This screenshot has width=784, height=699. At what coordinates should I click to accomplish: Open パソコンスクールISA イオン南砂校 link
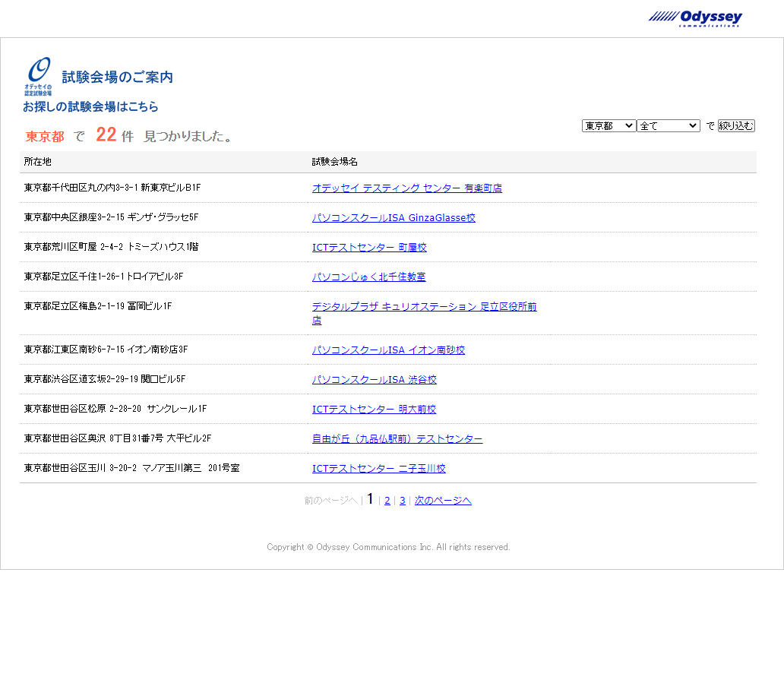click(x=388, y=350)
